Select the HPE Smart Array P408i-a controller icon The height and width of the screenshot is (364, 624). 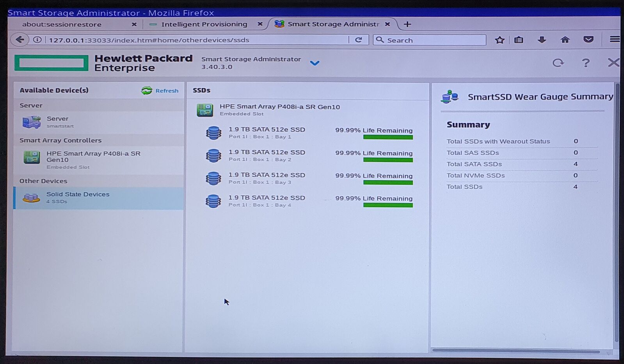click(x=31, y=158)
